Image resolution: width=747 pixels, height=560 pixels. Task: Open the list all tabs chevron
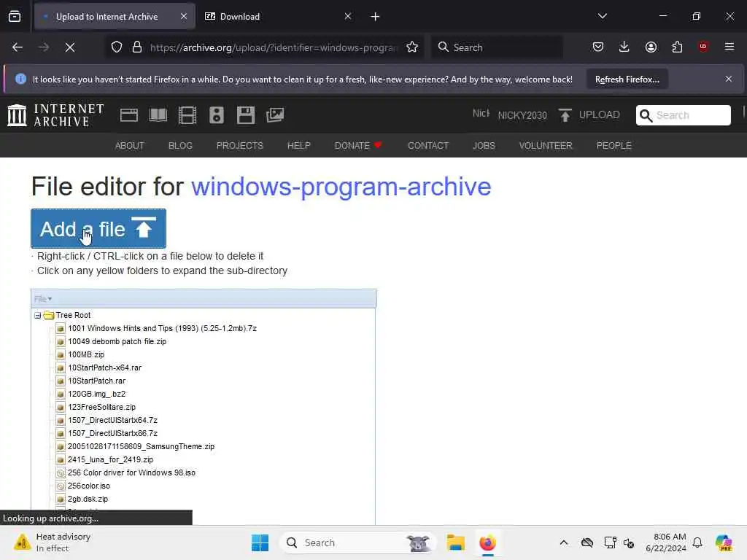coord(603,16)
